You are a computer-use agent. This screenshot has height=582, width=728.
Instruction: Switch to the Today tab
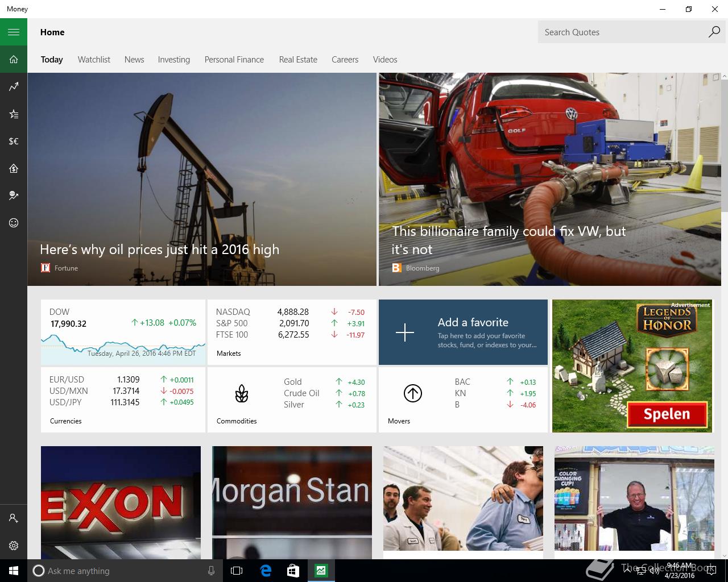pyautogui.click(x=52, y=60)
